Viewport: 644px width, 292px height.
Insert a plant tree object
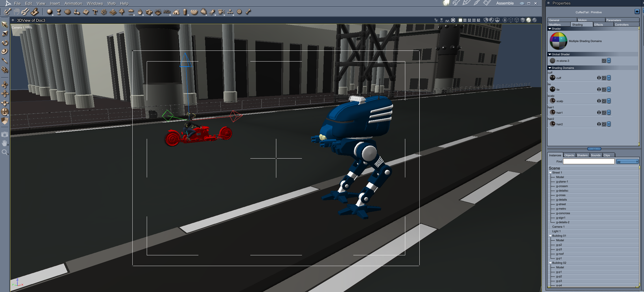click(122, 12)
